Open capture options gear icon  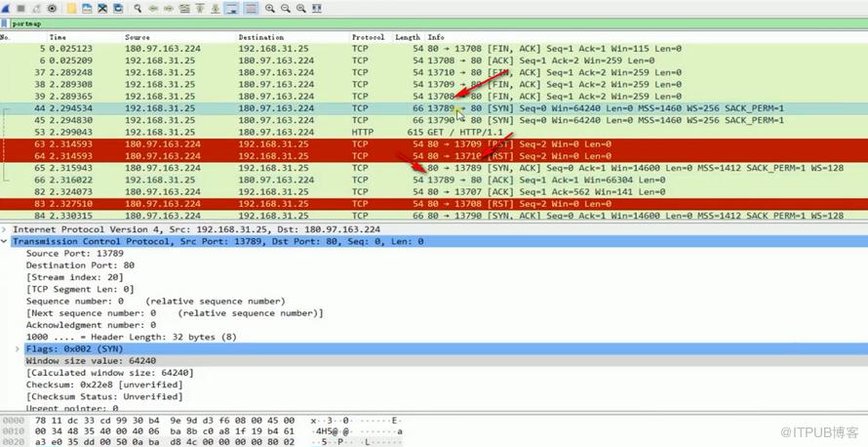click(x=52, y=9)
